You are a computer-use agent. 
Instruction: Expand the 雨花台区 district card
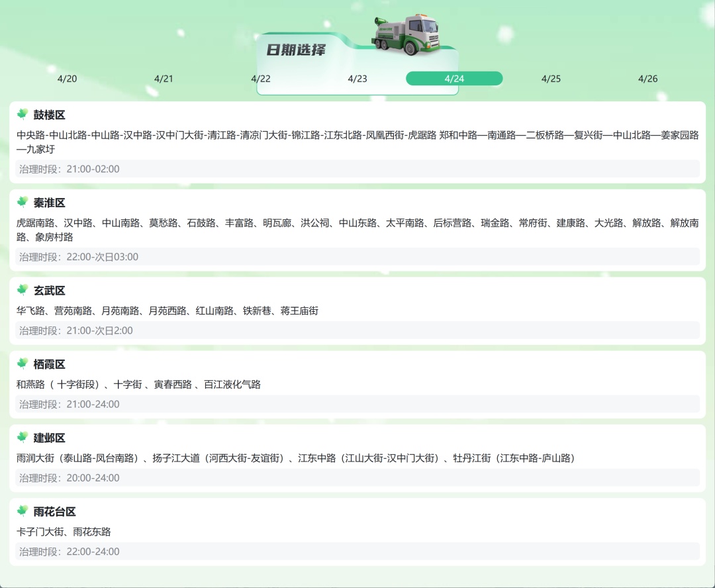[x=358, y=531]
